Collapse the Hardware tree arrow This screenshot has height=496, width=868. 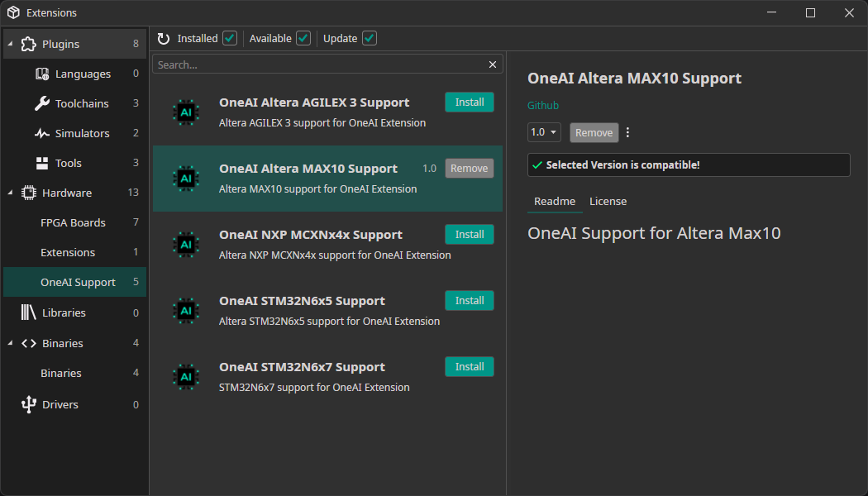pos(10,193)
